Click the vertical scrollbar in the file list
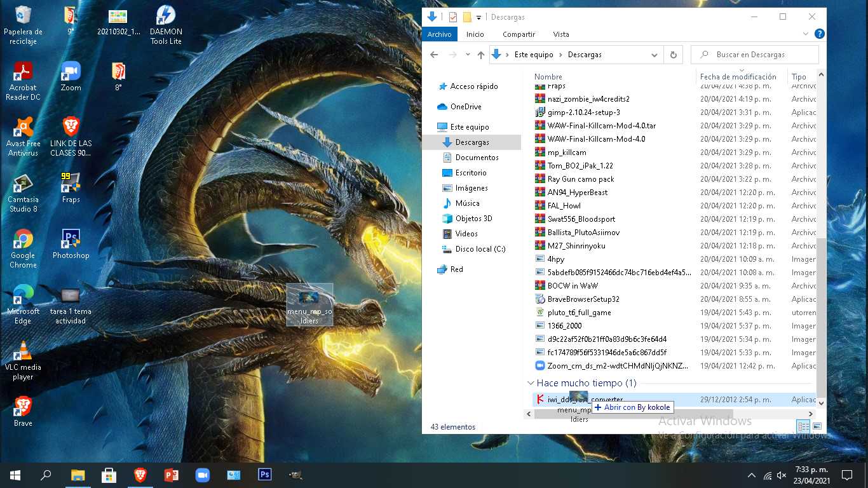868x488 pixels. point(821,318)
